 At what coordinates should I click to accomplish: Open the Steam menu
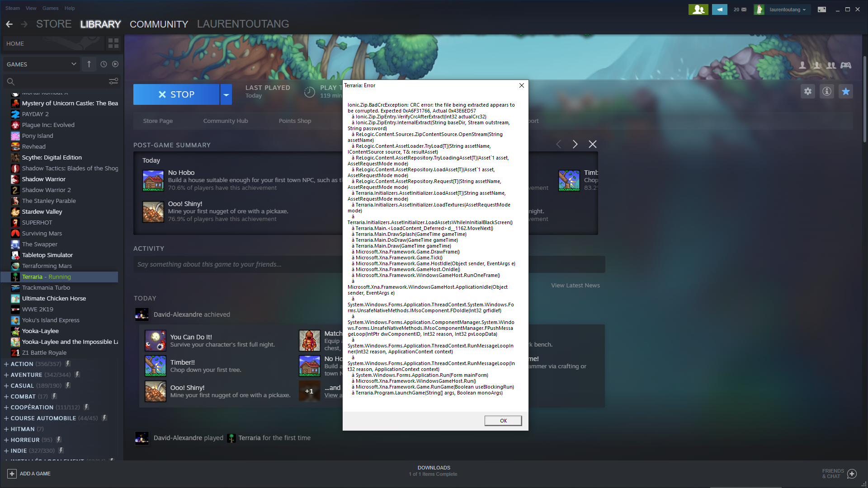tap(13, 8)
